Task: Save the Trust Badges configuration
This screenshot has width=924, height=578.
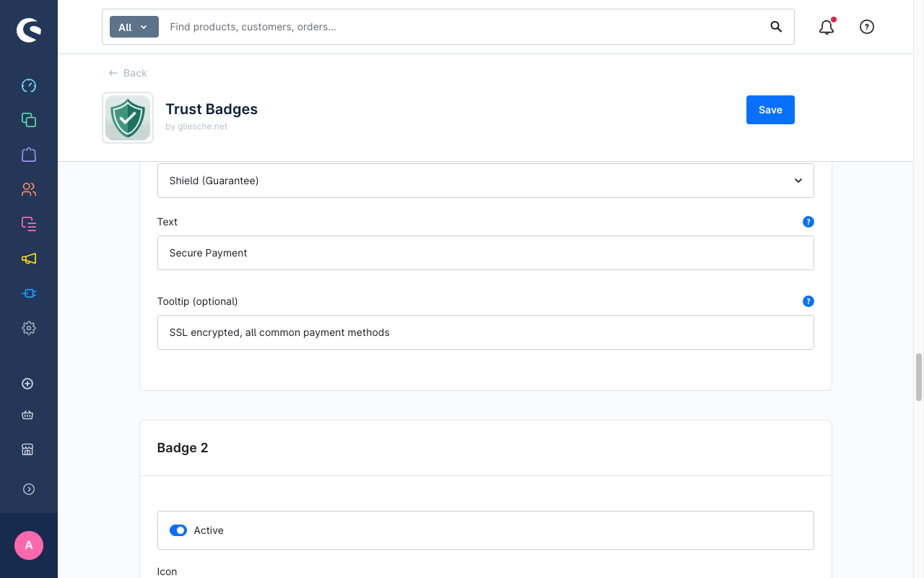Action: click(x=770, y=110)
